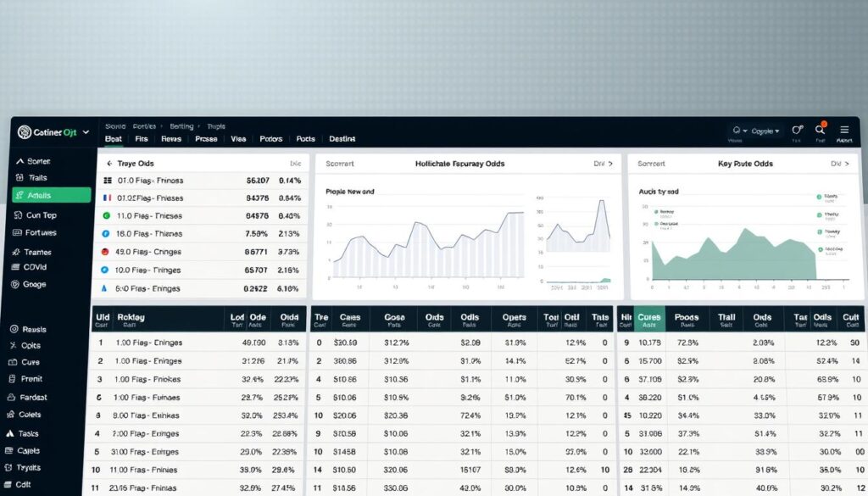868x496 pixels.
Task: Click the circle icon left of search
Action: [x=797, y=130]
